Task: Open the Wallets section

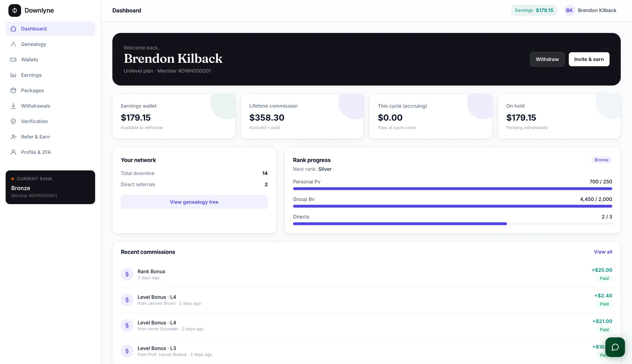Action: point(50,60)
